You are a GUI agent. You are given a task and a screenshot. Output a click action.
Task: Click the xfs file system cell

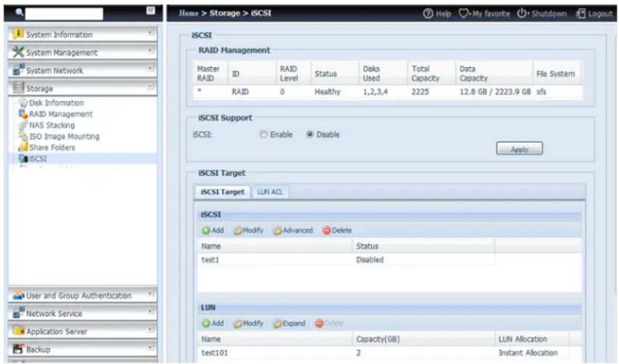[541, 92]
